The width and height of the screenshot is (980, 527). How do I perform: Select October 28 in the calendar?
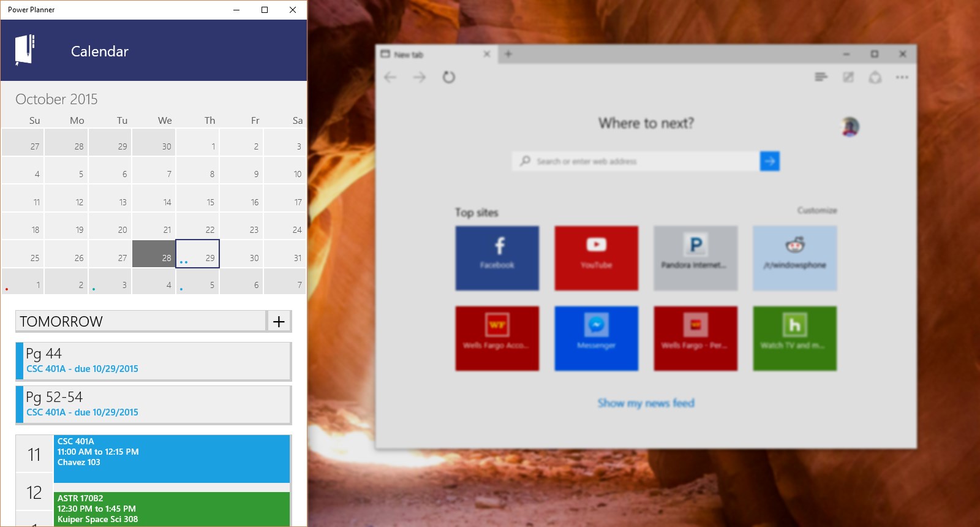[154, 254]
